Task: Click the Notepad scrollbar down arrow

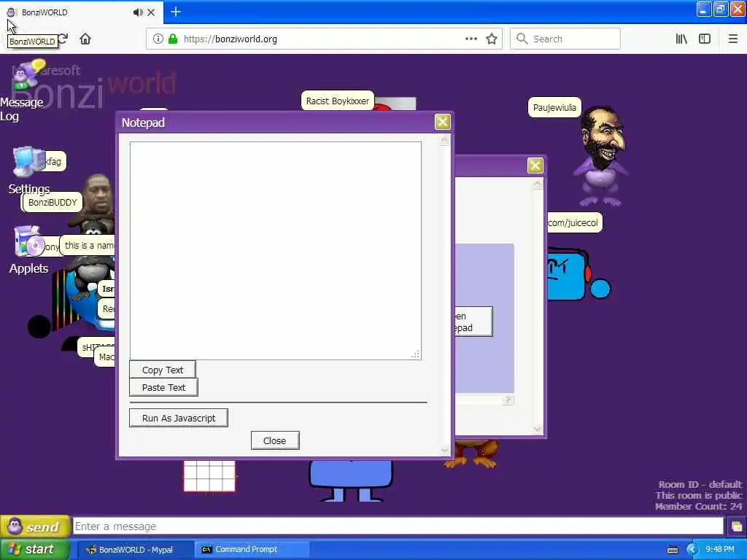Action: pyautogui.click(x=444, y=450)
